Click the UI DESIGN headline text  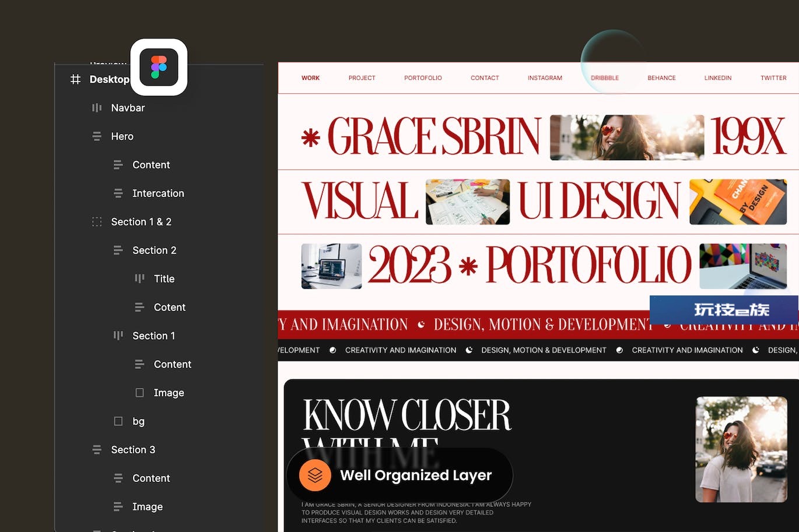click(x=600, y=202)
